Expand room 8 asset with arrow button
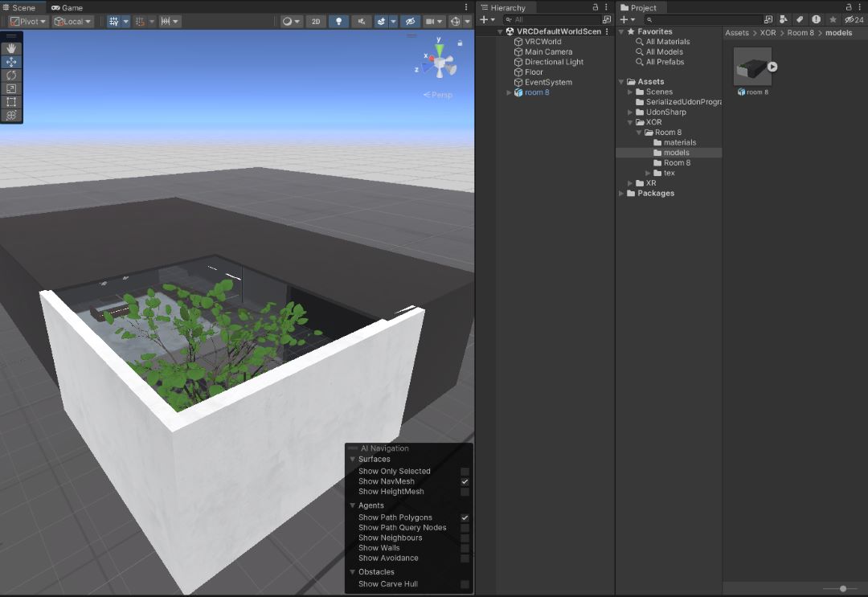This screenshot has width=868, height=597. click(772, 67)
